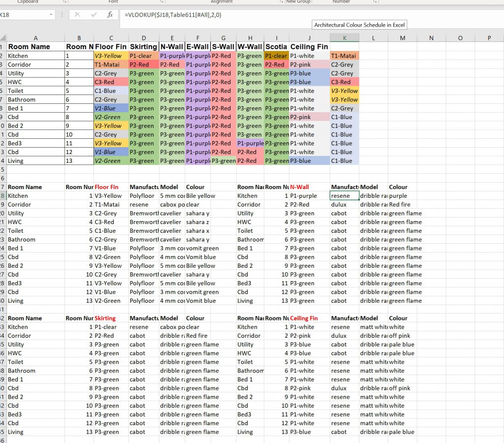Click the dark gold P1-clear Scotia cell
504x443 pixels.
[x=276, y=56]
